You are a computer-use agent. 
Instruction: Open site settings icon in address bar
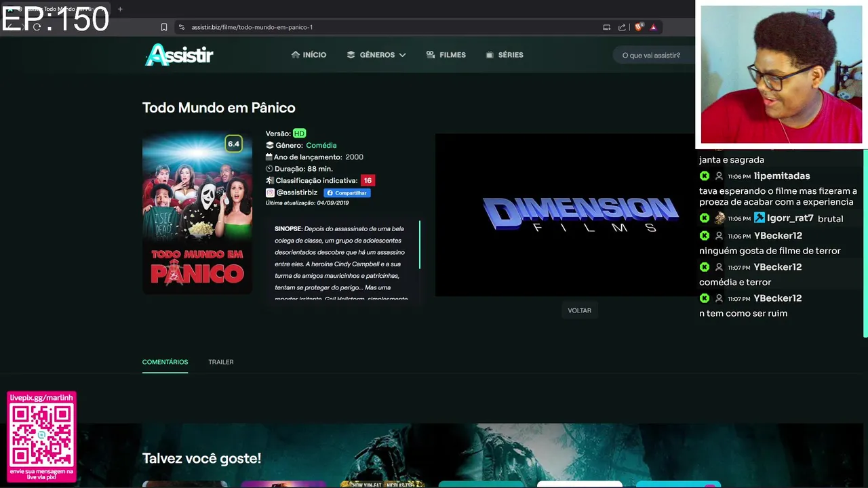[181, 27]
